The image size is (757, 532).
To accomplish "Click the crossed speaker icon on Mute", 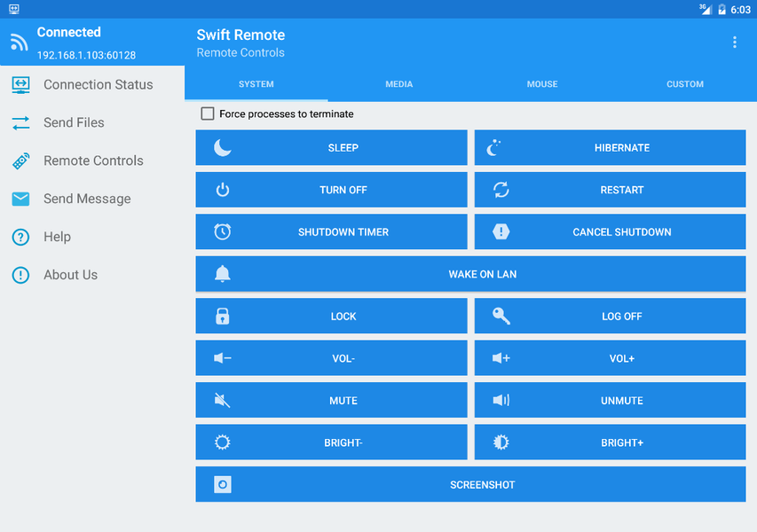I will point(222,400).
